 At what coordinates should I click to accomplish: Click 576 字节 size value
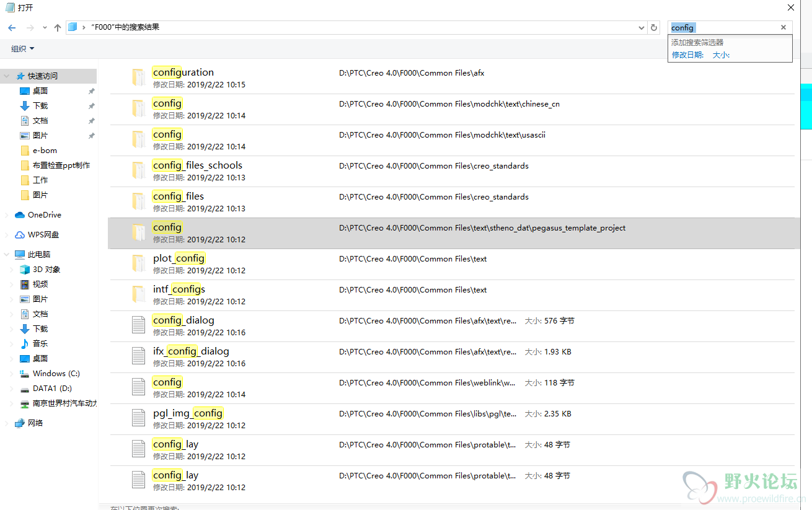tap(559, 321)
